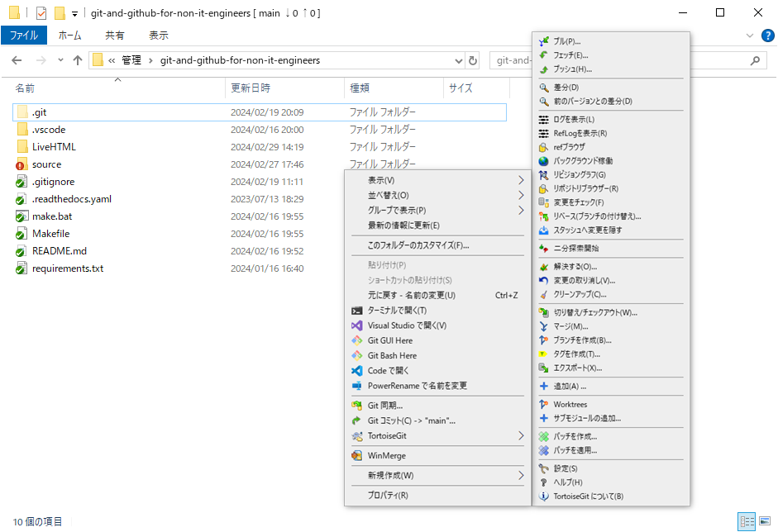Click the Stash changes icon (スタッシュへ変更を隠す)
This screenshot has height=532, width=778.
pos(544,230)
